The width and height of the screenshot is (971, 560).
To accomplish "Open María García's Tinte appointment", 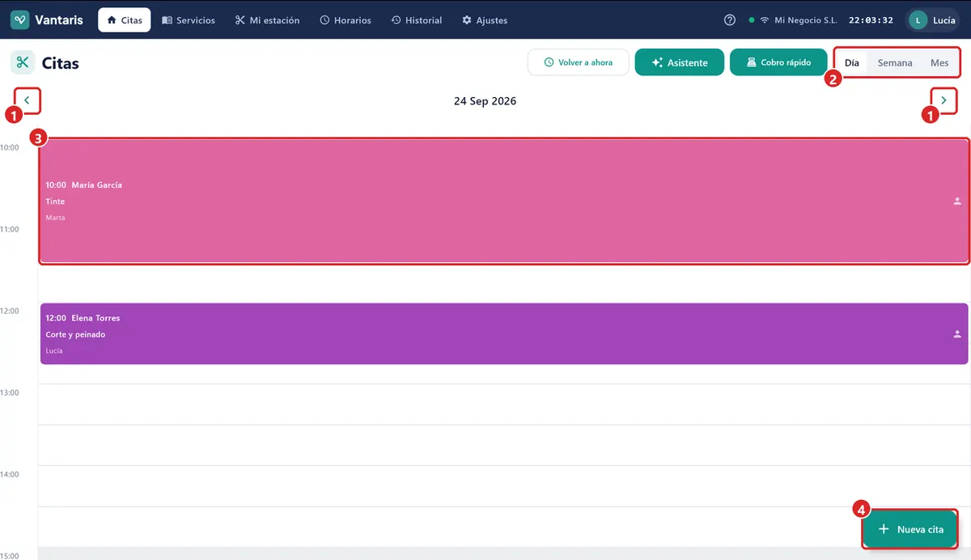I will pos(504,201).
